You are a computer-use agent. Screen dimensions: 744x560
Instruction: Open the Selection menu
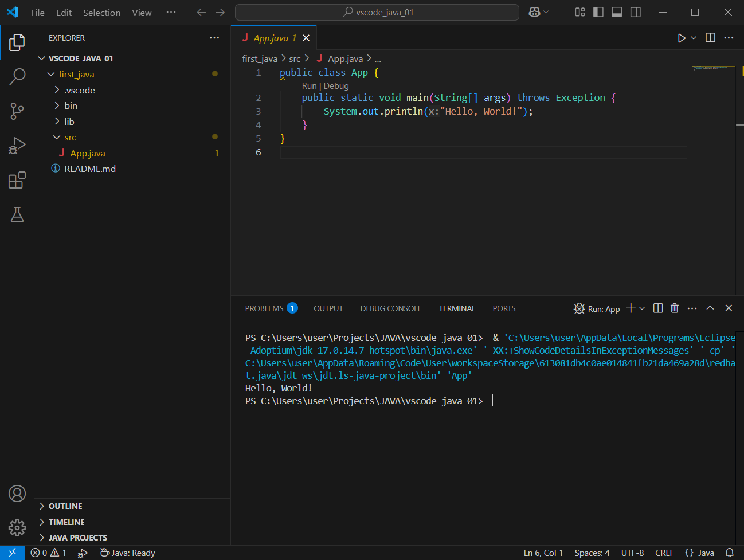[101, 13]
